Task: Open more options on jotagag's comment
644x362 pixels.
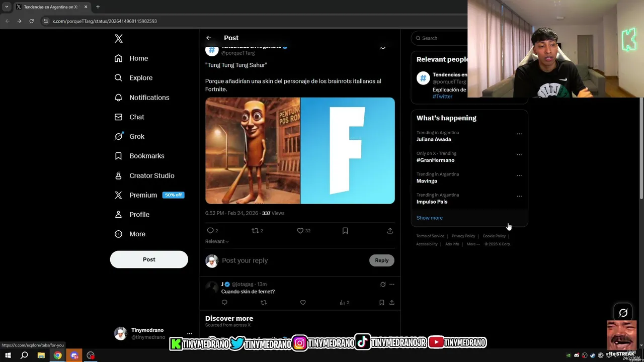Action: click(x=392, y=284)
